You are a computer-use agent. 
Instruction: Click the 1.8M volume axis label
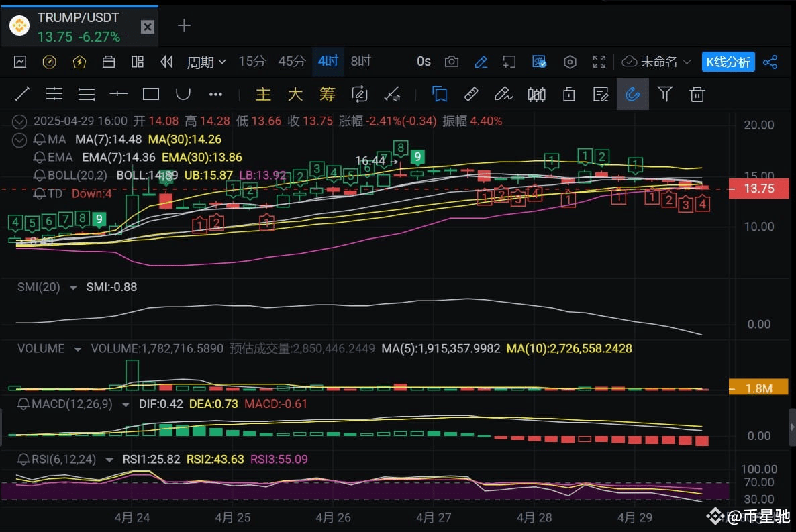758,388
